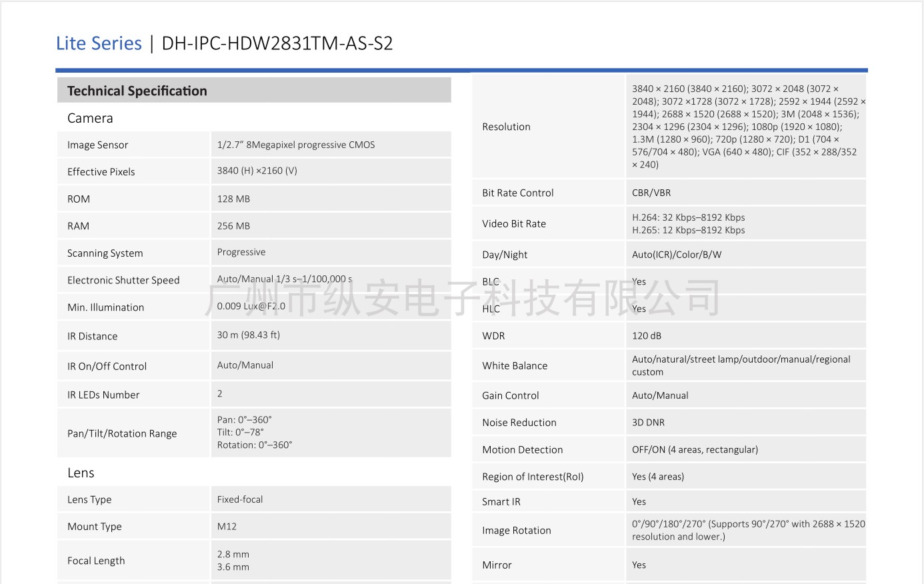Select the "Yes (4 areas)" value
This screenshot has width=924, height=584.
click(x=658, y=477)
